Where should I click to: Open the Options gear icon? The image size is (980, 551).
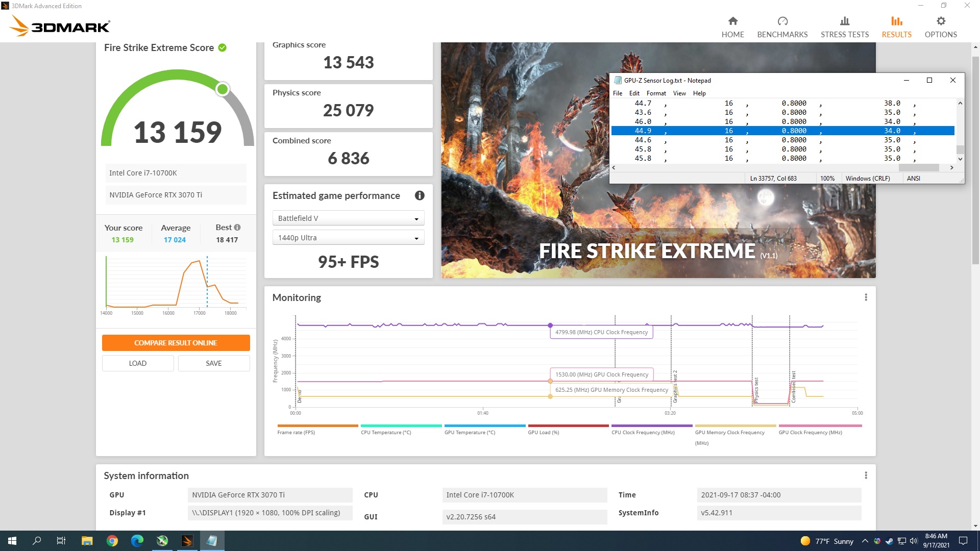[941, 21]
